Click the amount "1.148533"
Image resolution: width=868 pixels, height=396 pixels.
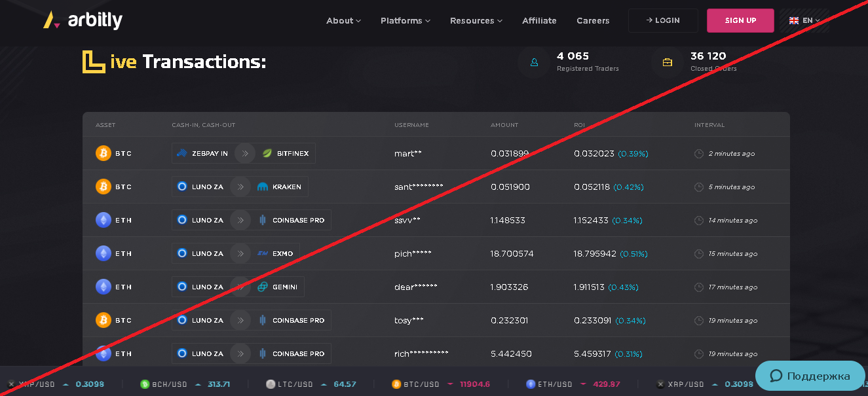coord(508,221)
